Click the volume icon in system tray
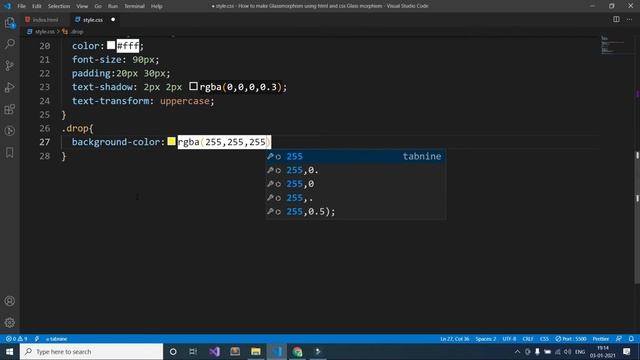This screenshot has height=360, width=640. click(568, 351)
